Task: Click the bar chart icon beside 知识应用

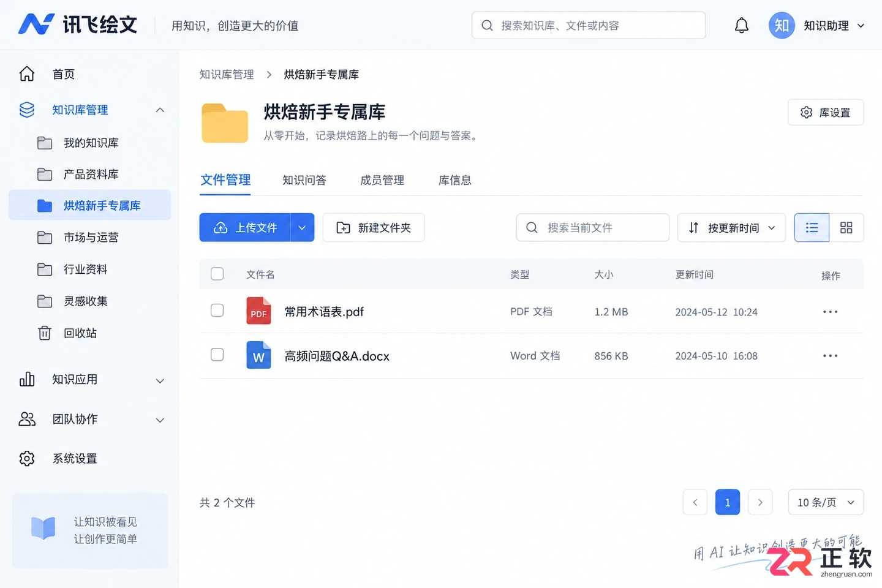Action: click(27, 379)
